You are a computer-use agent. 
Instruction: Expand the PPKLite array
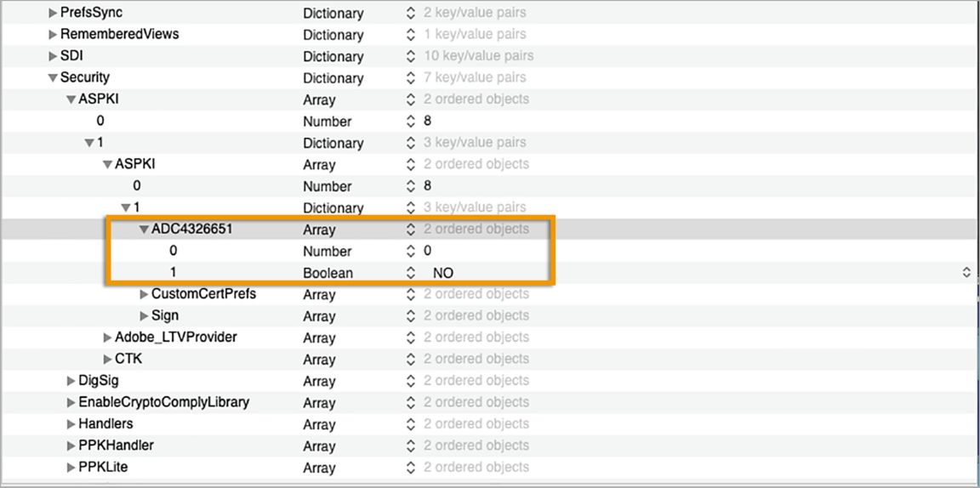coord(71,468)
